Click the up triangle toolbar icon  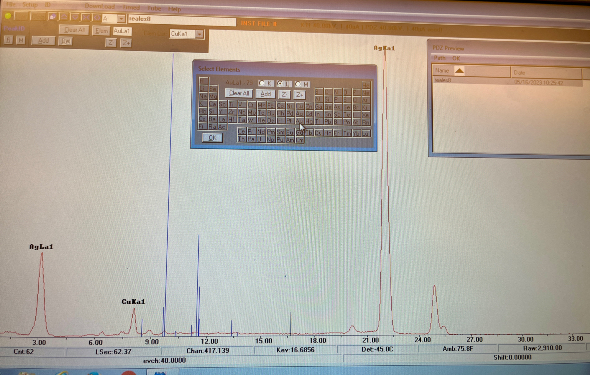64,17
